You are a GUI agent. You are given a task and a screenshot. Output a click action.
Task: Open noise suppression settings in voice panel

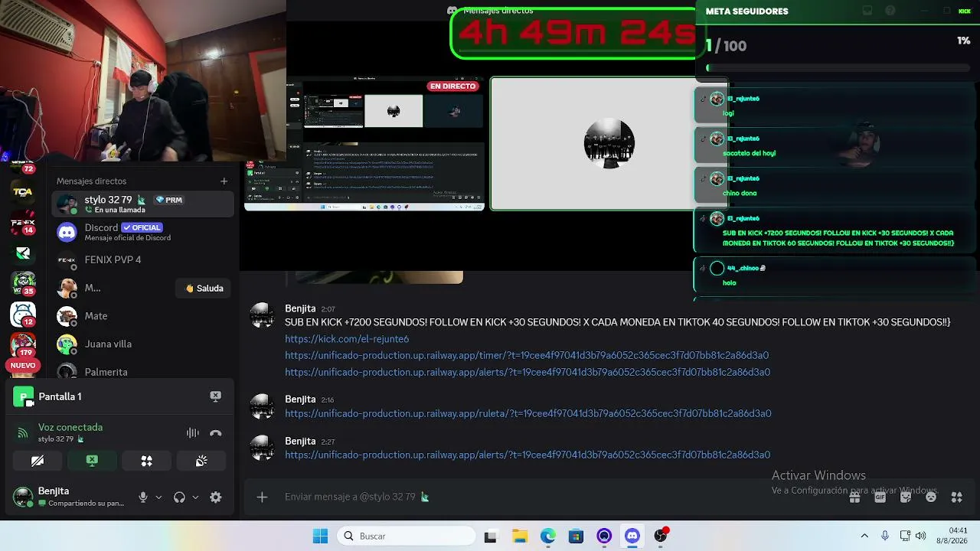click(x=192, y=433)
